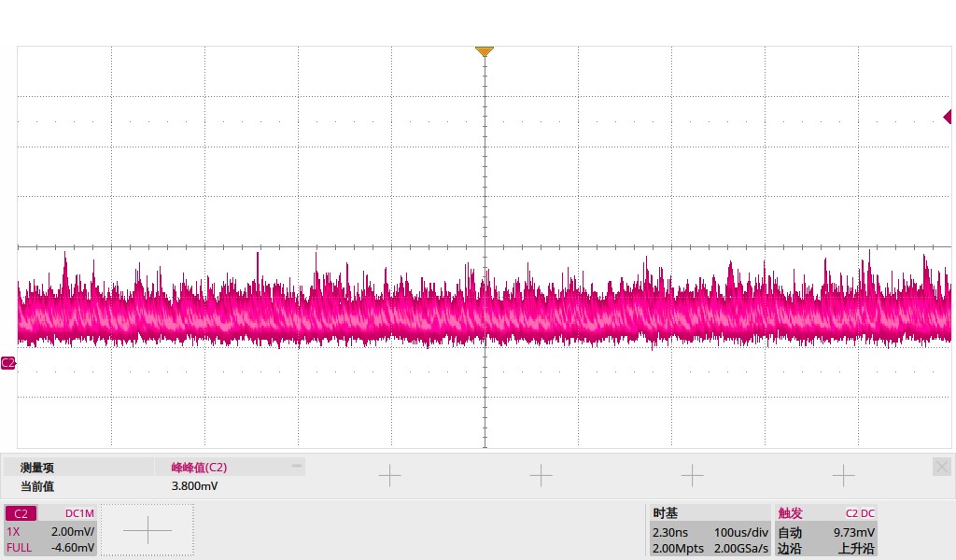Add measurement in third empty plus slot
This screenshot has width=956, height=560.
692,476
